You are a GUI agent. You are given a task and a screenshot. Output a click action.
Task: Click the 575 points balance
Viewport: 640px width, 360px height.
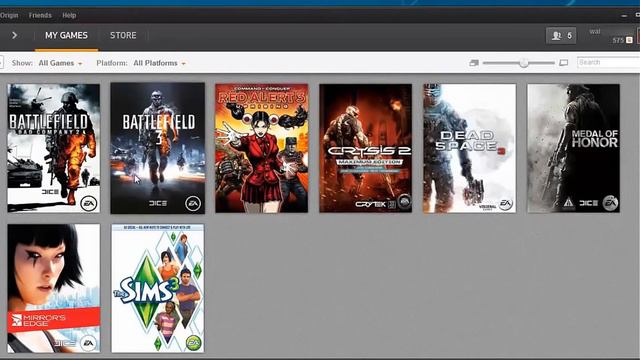coord(622,40)
